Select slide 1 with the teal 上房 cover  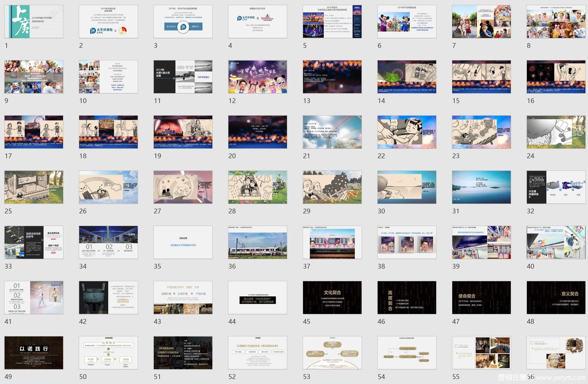[x=34, y=22]
